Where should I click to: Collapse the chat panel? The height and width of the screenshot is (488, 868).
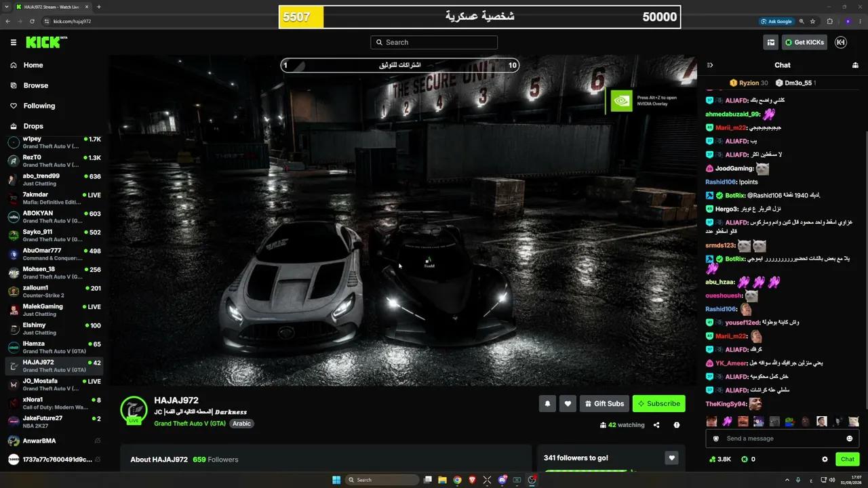coord(710,65)
